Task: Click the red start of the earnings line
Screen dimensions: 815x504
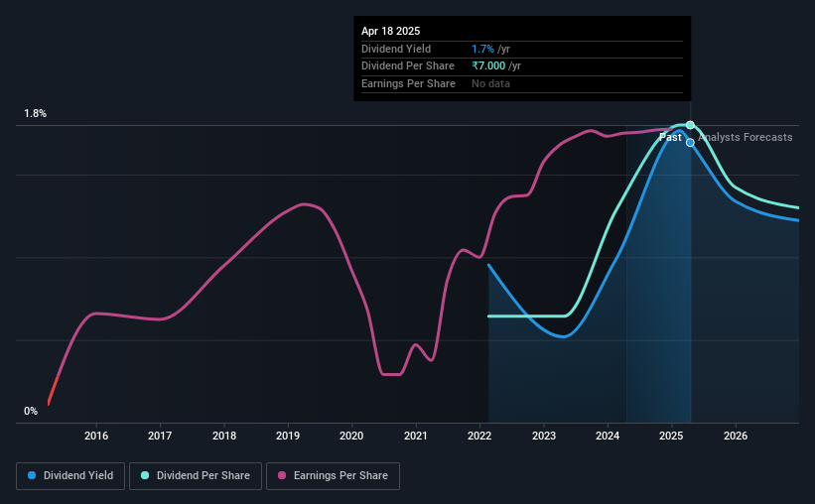Action: click(x=53, y=390)
